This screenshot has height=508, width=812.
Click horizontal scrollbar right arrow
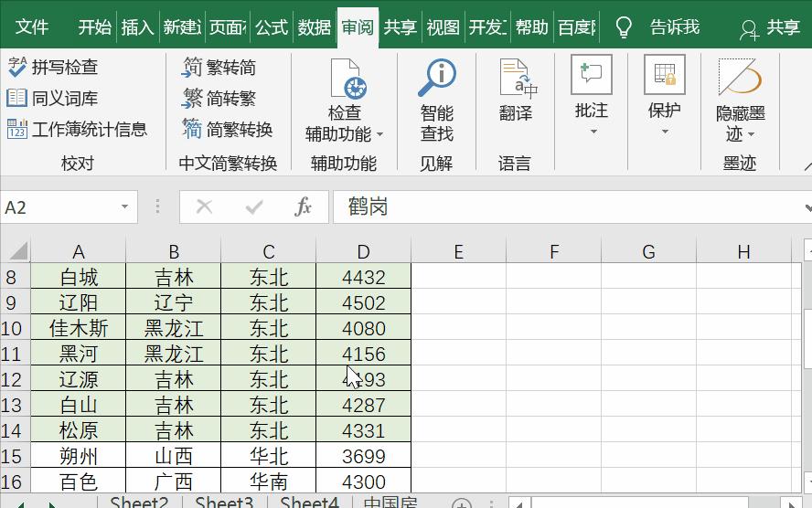[791, 503]
